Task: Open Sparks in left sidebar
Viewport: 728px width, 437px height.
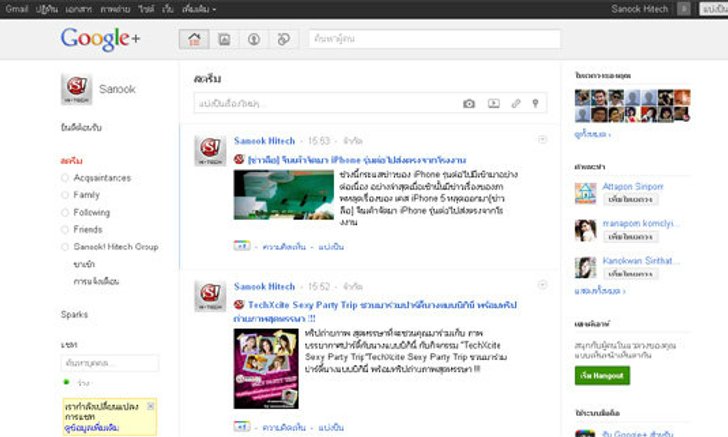Action: tap(74, 314)
